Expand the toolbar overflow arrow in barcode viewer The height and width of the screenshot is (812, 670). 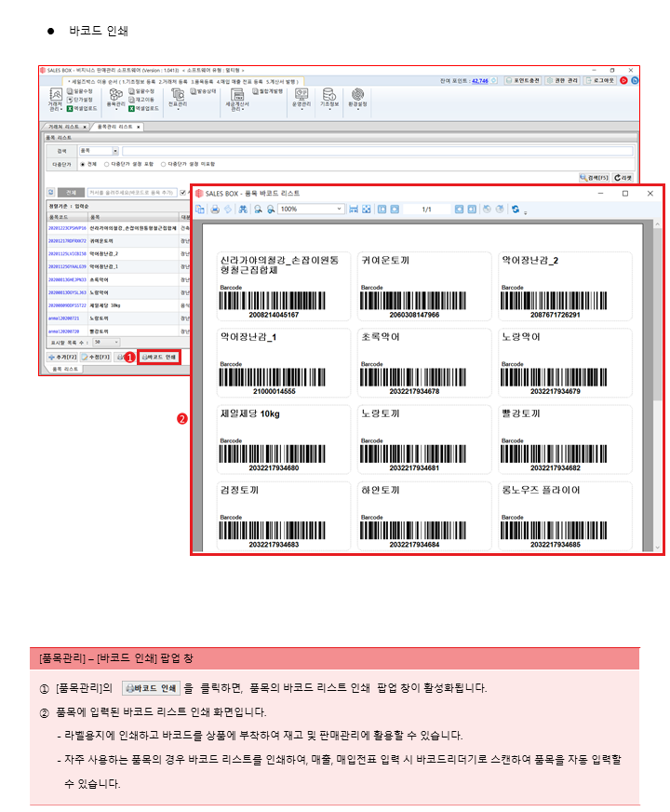tap(525, 212)
